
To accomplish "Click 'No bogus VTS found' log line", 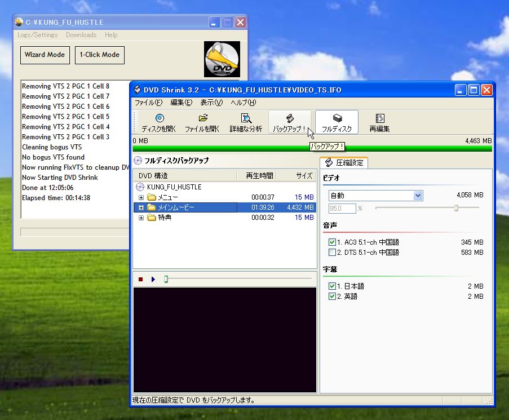I will pyautogui.click(x=53, y=157).
